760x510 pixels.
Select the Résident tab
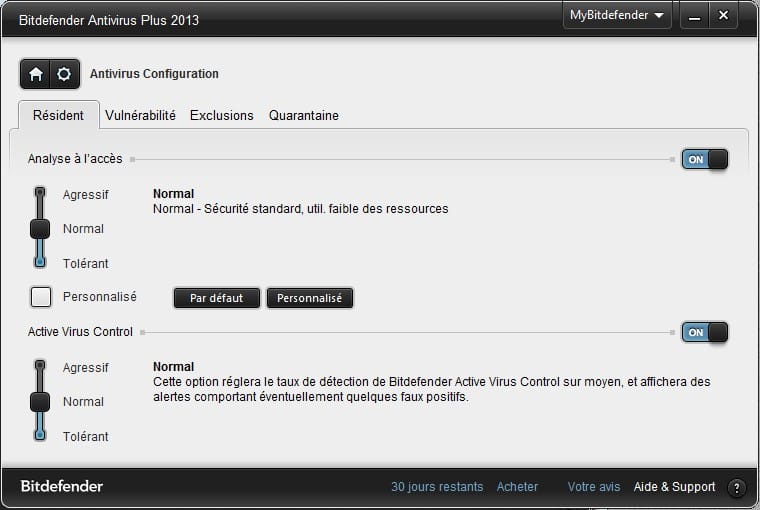[58, 115]
